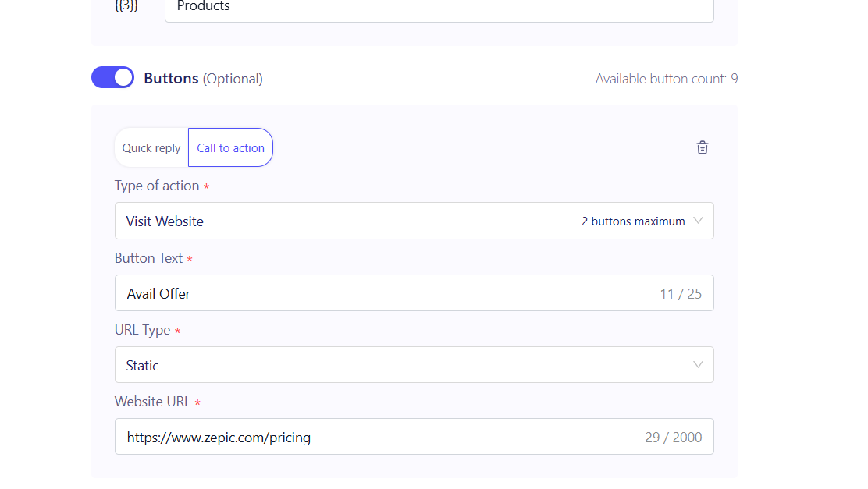Click the chevron arrow in the Static field
This screenshot has width=868, height=489.
coord(698,364)
